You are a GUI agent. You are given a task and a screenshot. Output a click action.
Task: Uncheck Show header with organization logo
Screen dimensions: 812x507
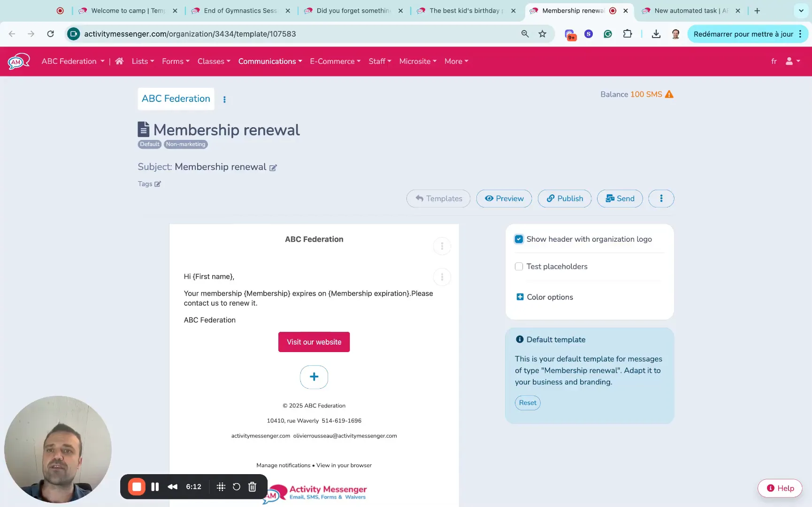tap(519, 239)
